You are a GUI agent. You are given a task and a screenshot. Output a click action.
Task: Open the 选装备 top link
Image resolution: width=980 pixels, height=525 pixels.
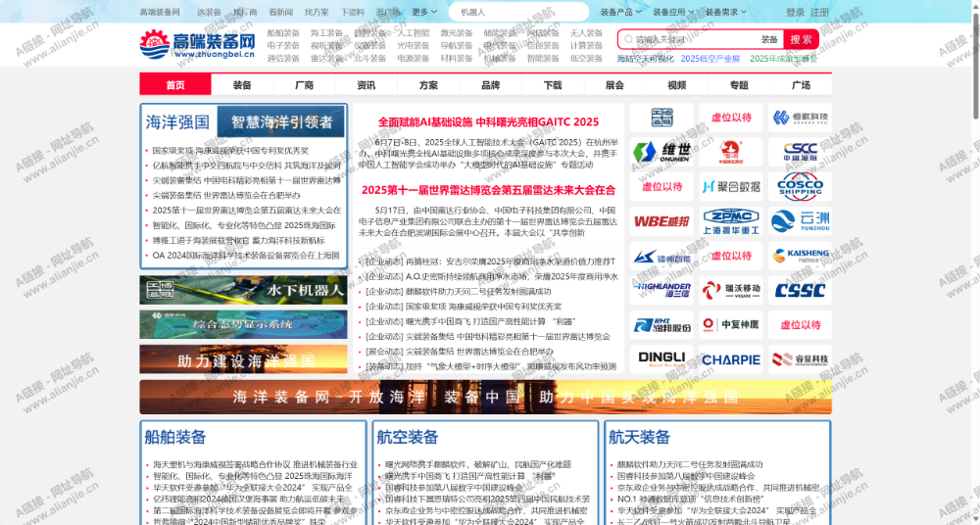(x=209, y=12)
